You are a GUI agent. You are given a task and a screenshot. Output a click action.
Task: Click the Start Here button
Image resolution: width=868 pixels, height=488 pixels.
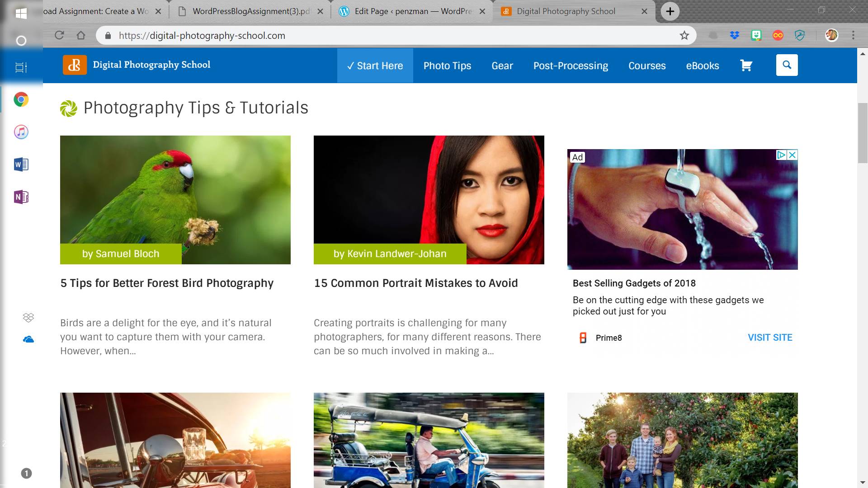tap(375, 66)
